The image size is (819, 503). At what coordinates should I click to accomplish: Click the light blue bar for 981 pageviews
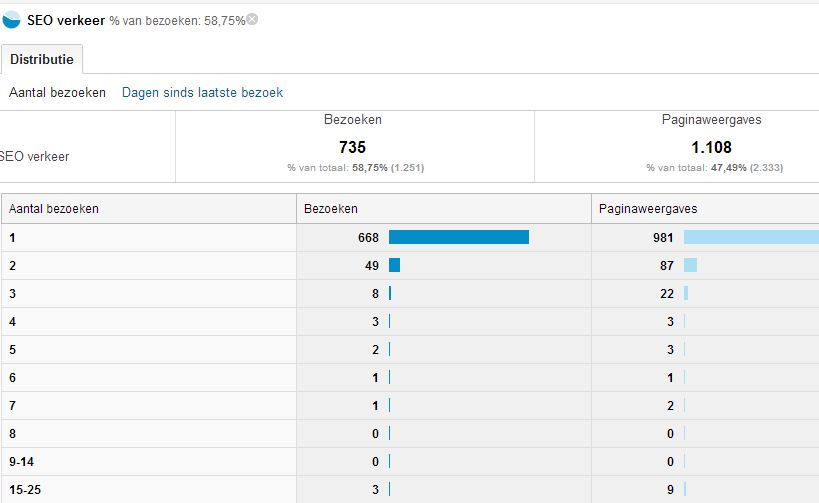point(750,237)
